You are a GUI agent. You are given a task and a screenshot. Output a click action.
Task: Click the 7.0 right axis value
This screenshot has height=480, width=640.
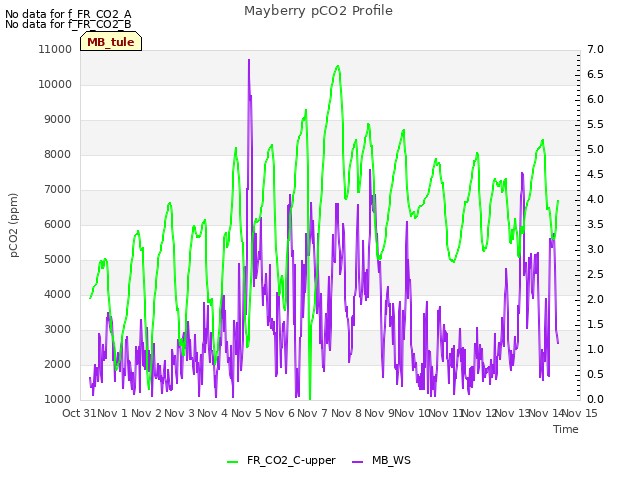tap(595, 49)
